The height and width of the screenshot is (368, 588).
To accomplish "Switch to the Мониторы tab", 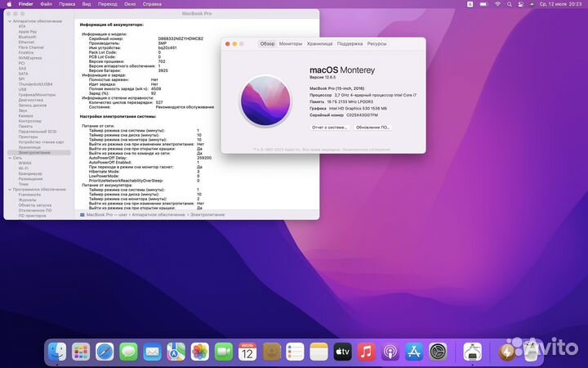I will pyautogui.click(x=291, y=43).
